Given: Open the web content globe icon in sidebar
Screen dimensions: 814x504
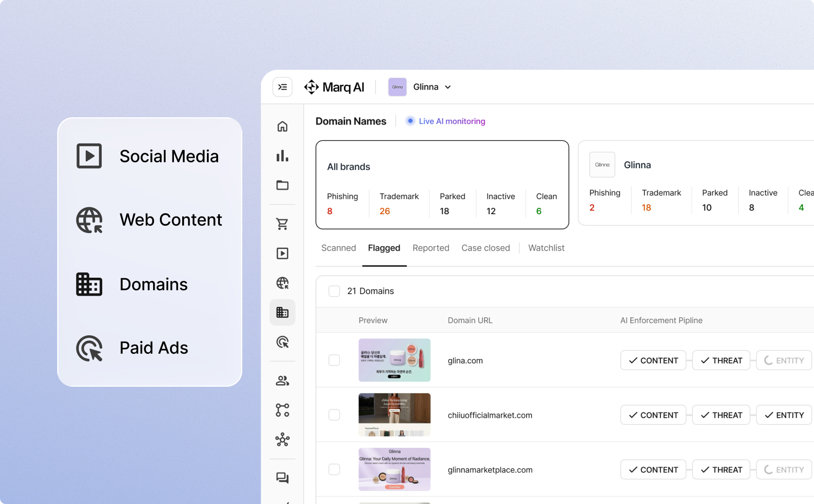Looking at the screenshot, I should (282, 283).
